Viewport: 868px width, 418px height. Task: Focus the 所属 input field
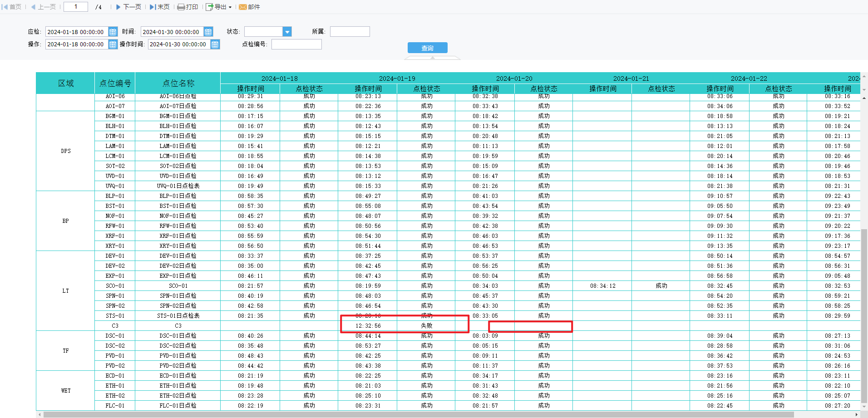click(350, 31)
